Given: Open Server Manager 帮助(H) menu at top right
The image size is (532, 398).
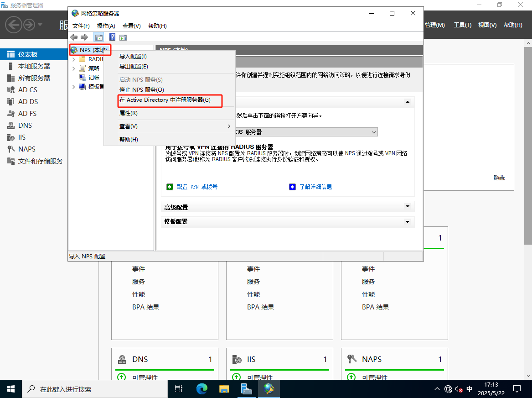Looking at the screenshot, I should 513,25.
